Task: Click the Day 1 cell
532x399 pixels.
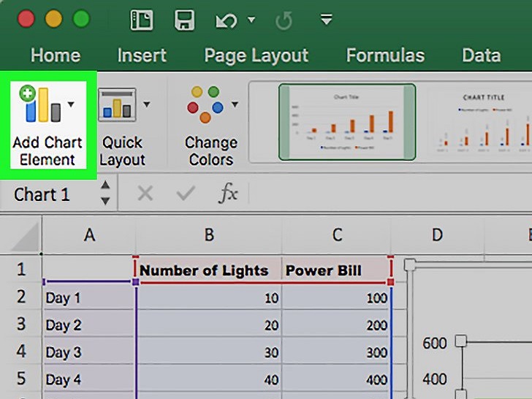Action: click(x=89, y=297)
